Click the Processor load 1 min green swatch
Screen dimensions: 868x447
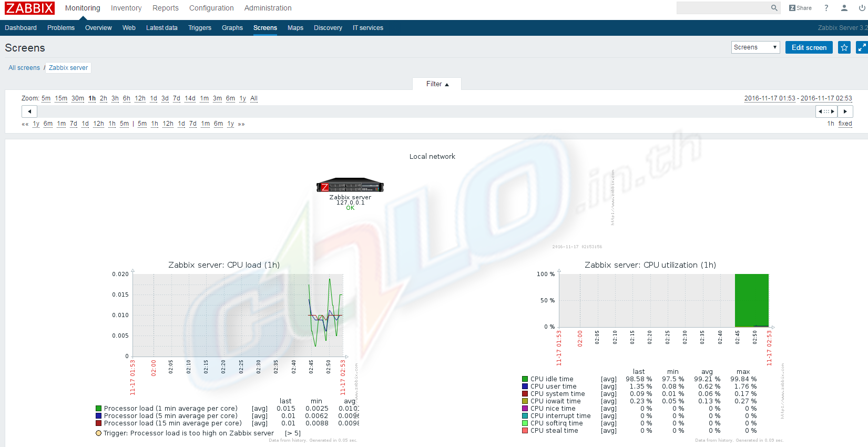click(x=98, y=409)
